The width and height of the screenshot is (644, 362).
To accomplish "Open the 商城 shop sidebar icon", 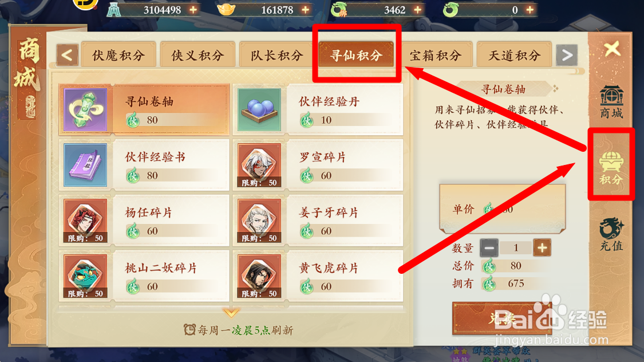I will (611, 101).
